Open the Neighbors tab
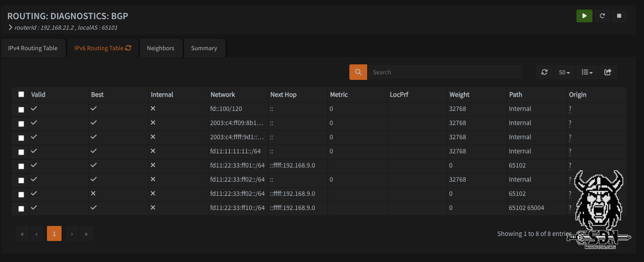644x262 pixels. (x=161, y=48)
